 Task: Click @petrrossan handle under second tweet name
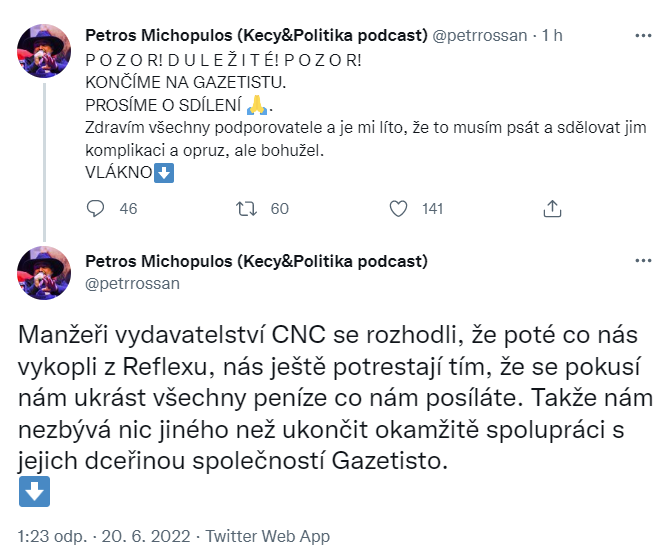click(131, 284)
